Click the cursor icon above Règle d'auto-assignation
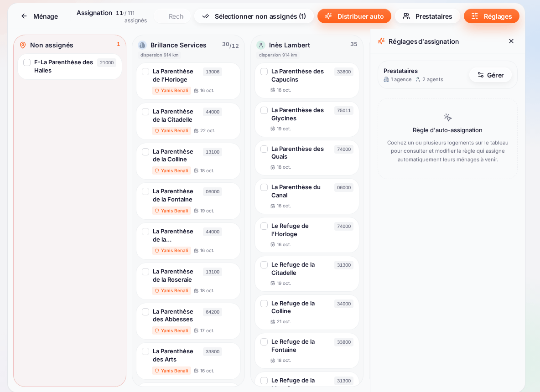Viewport: 540px width, 392px height. click(x=447, y=117)
